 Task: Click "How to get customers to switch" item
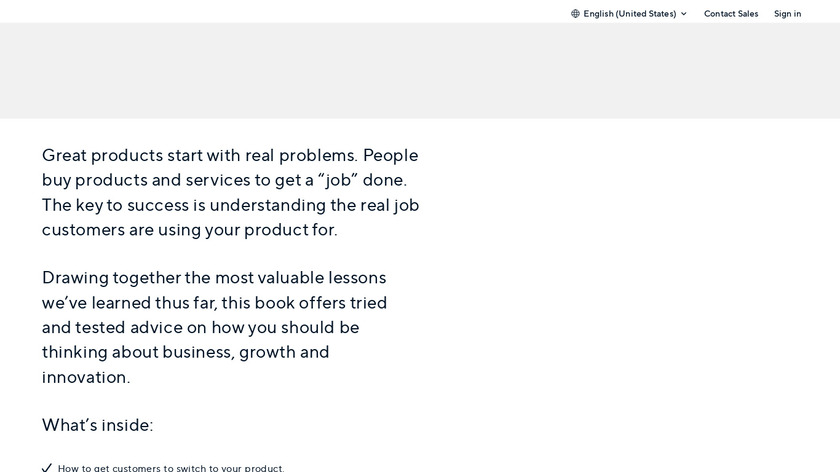(171, 467)
